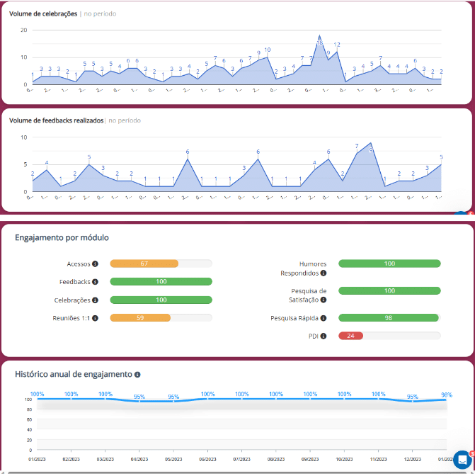Click the 09/2023 label on history axis

coord(310,460)
